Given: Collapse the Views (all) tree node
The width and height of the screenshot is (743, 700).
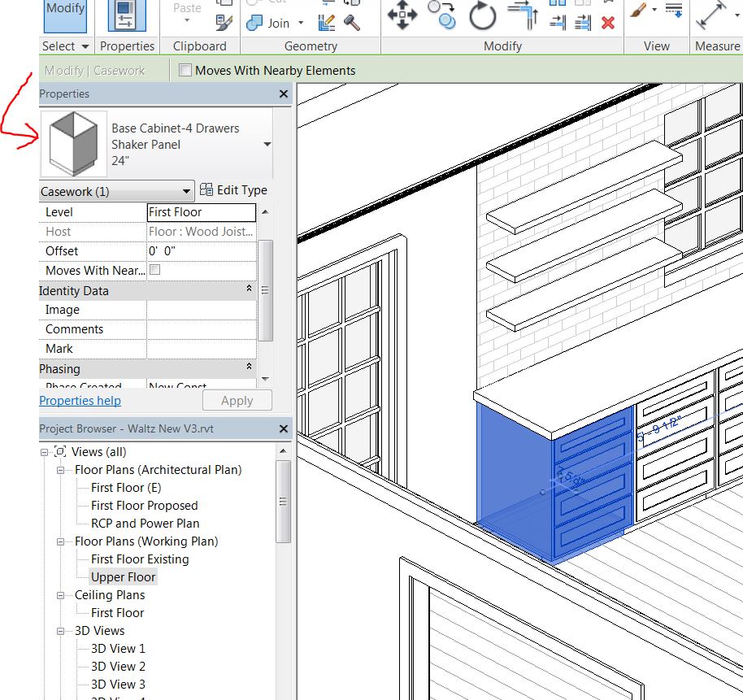Looking at the screenshot, I should point(45,452).
